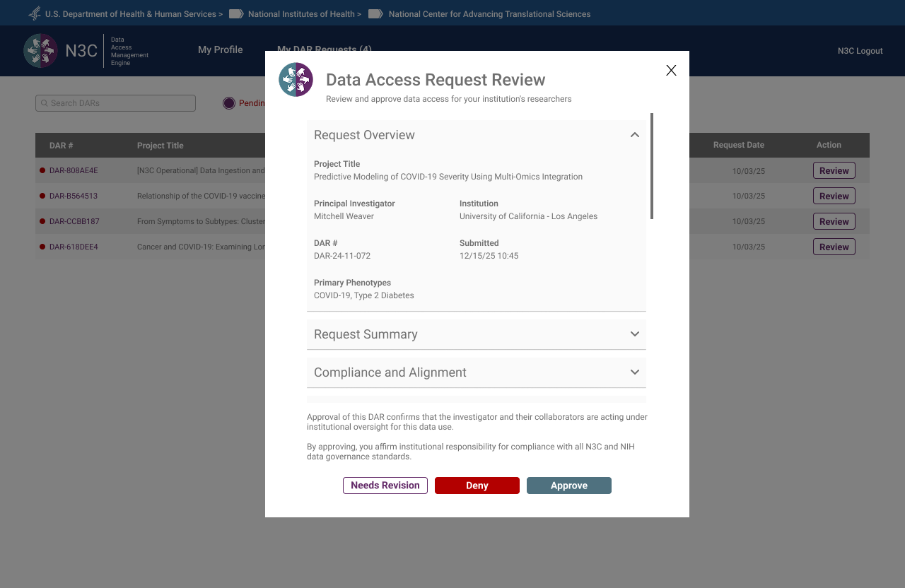Expand the Compliance and Alignment section
The width and height of the screenshot is (905, 588).
coord(634,372)
